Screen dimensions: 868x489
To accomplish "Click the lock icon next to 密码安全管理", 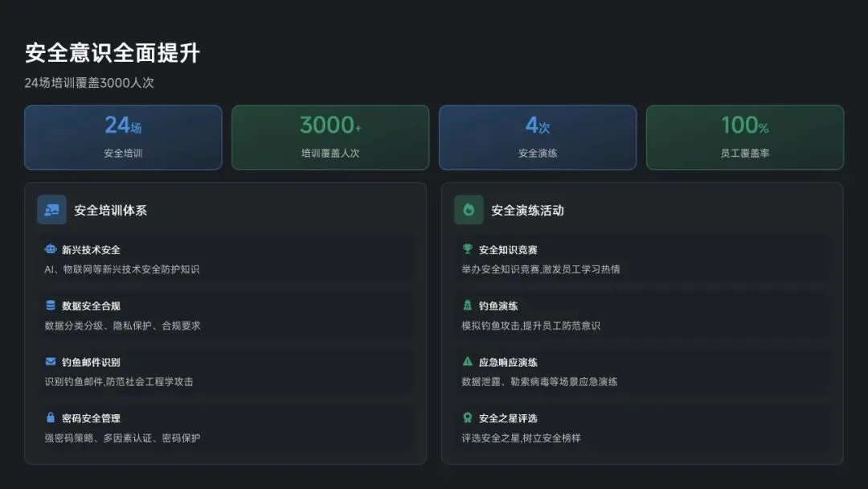I will [51, 417].
